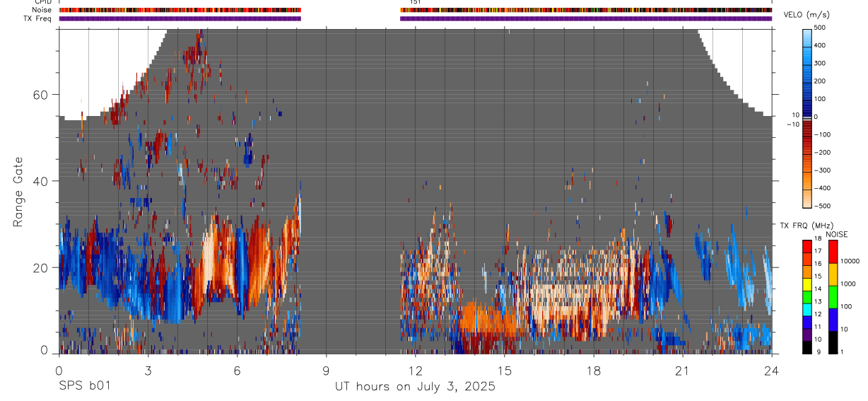Click the 21 hour tick on time axis

(683, 371)
